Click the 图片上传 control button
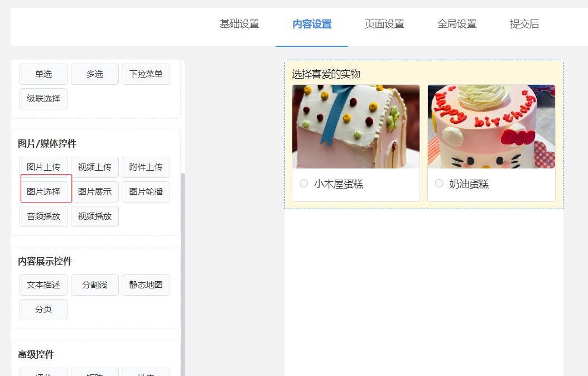The width and height of the screenshot is (588, 376). 44,167
